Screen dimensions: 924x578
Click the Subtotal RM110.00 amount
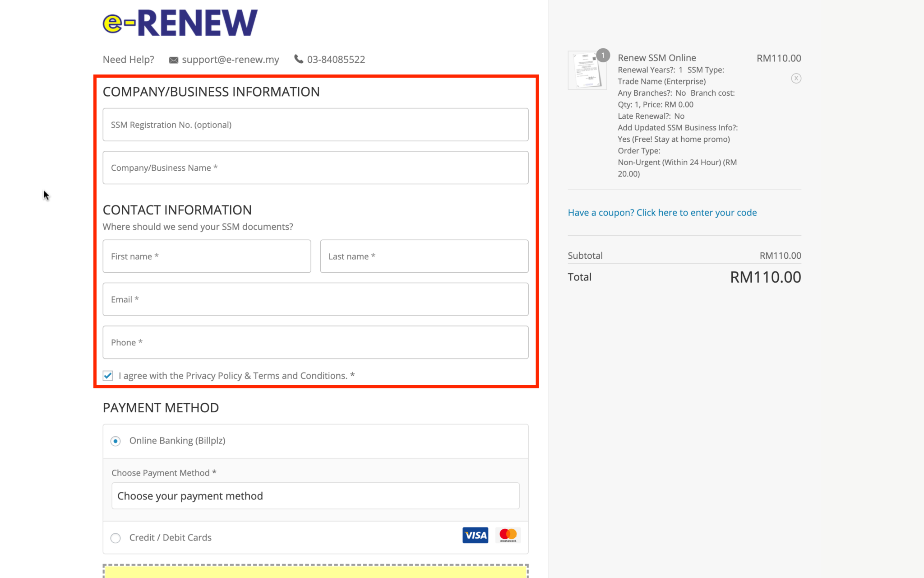781,255
